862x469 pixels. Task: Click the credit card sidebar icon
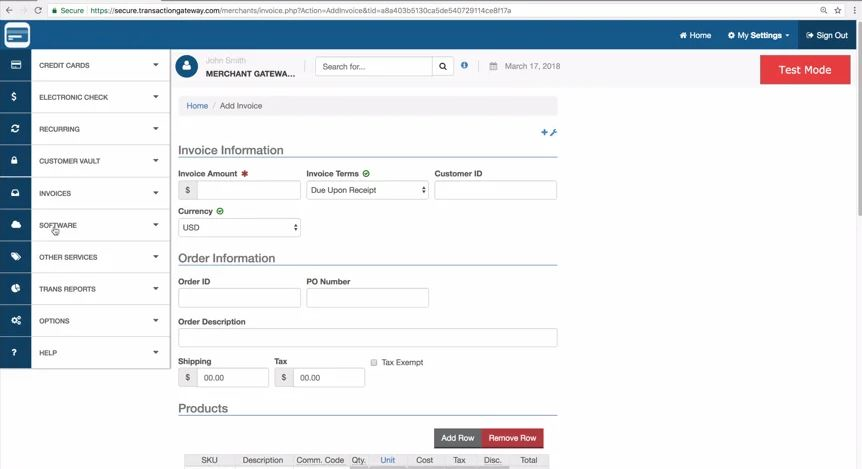click(15, 65)
